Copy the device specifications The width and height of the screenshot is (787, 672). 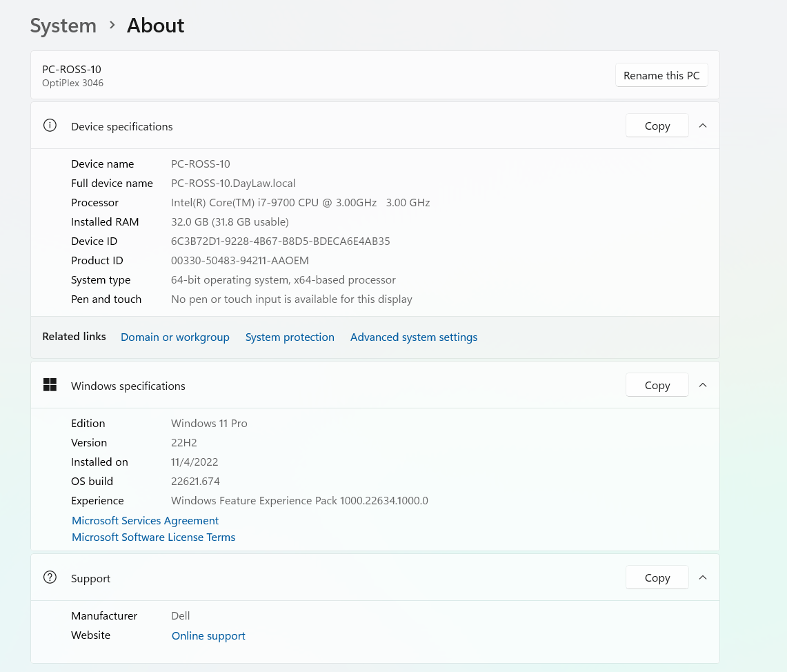tap(657, 126)
